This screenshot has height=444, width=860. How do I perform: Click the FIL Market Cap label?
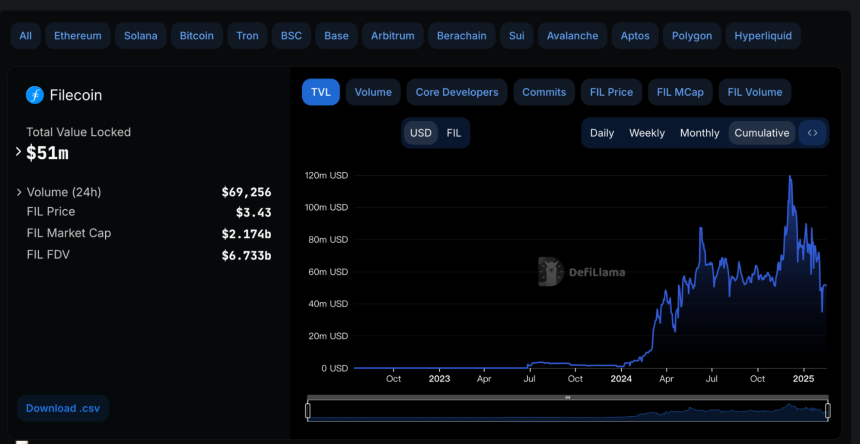coord(69,233)
